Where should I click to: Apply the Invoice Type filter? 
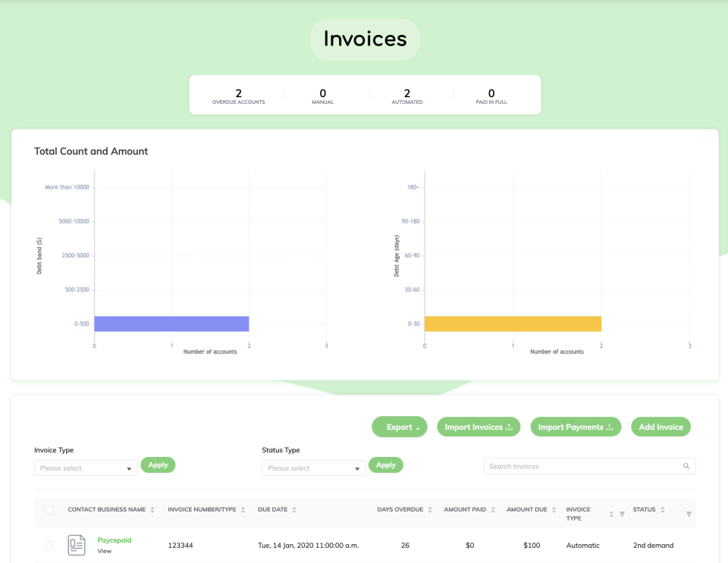(158, 464)
